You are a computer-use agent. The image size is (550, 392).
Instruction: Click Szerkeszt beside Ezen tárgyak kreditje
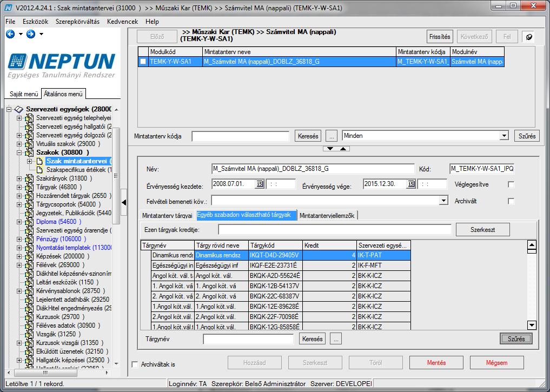(x=482, y=230)
